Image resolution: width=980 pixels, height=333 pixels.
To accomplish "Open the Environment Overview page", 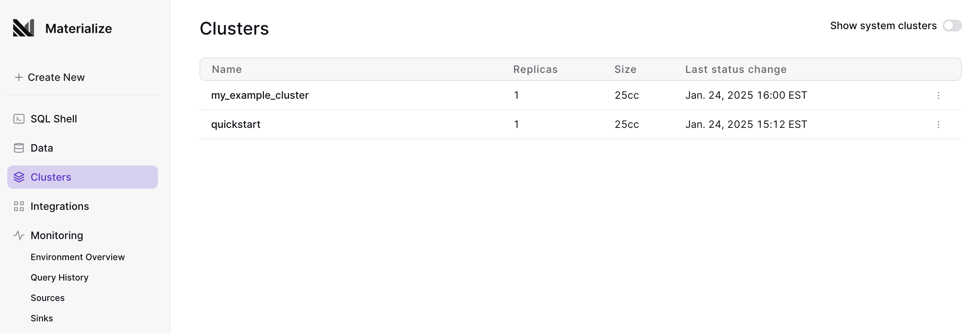I will point(78,257).
